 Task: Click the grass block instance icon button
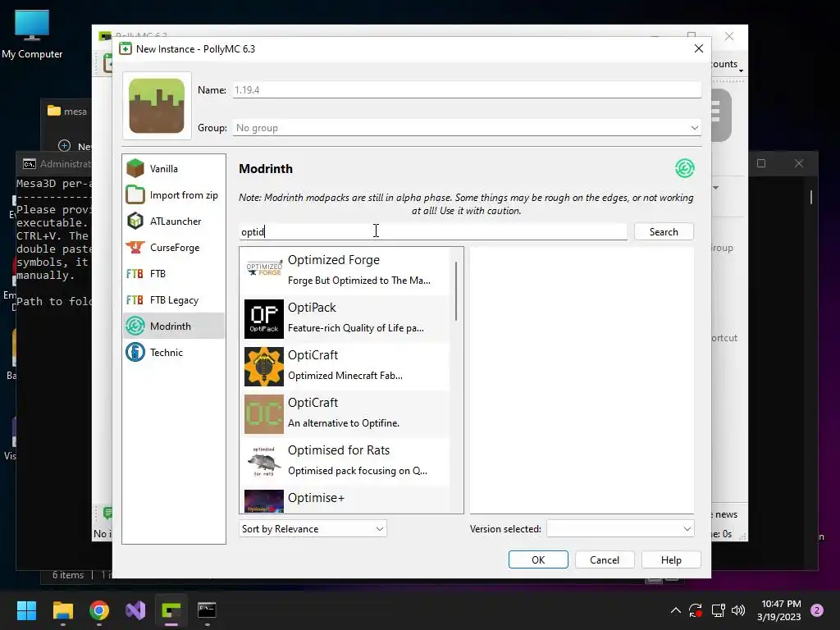pyautogui.click(x=157, y=106)
